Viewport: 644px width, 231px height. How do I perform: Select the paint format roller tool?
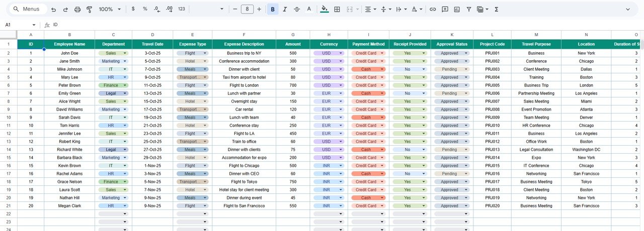pyautogui.click(x=90, y=9)
